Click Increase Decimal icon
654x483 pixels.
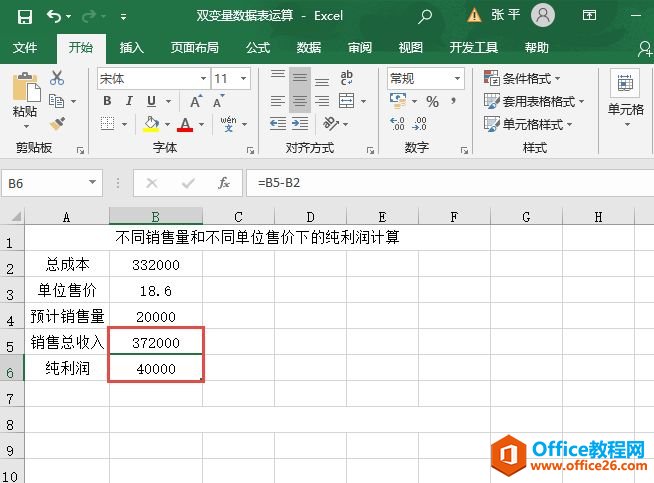click(x=397, y=123)
